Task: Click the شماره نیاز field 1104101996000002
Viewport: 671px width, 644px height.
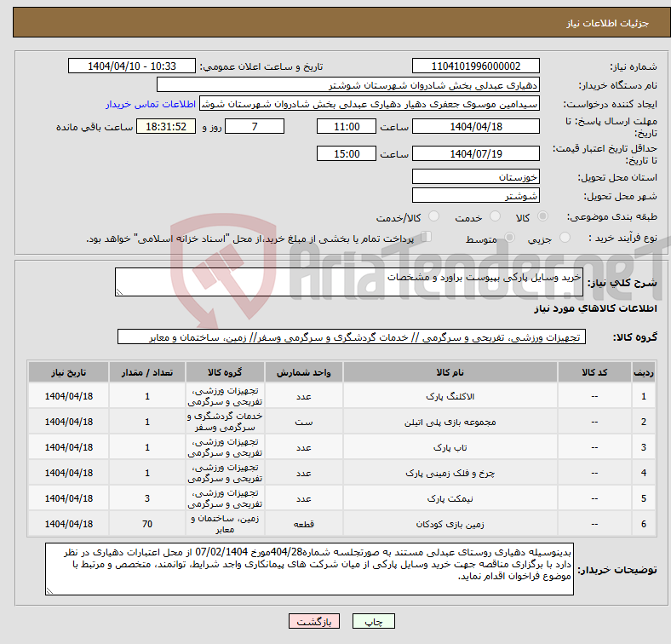Action: click(475, 66)
